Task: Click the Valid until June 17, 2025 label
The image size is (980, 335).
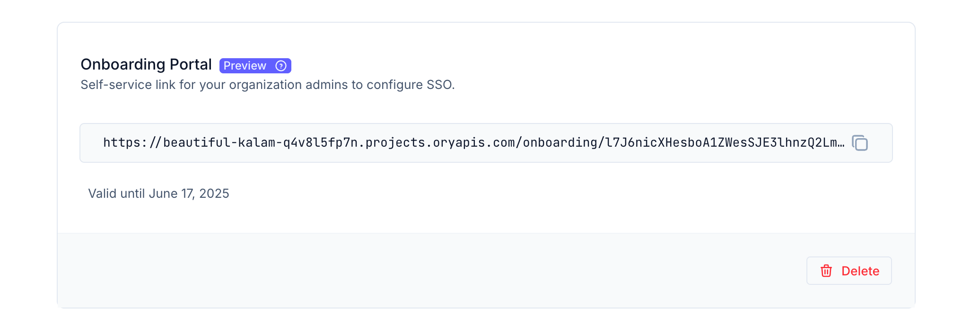Action: click(158, 193)
